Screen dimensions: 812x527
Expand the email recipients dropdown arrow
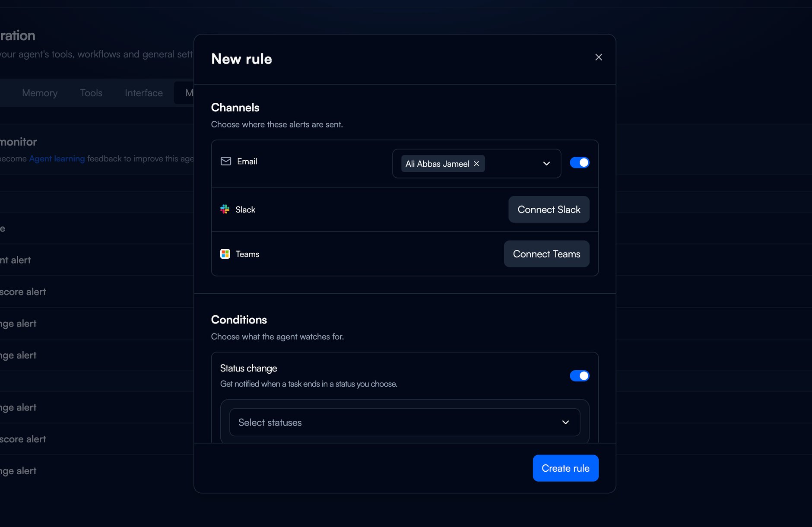(546, 164)
